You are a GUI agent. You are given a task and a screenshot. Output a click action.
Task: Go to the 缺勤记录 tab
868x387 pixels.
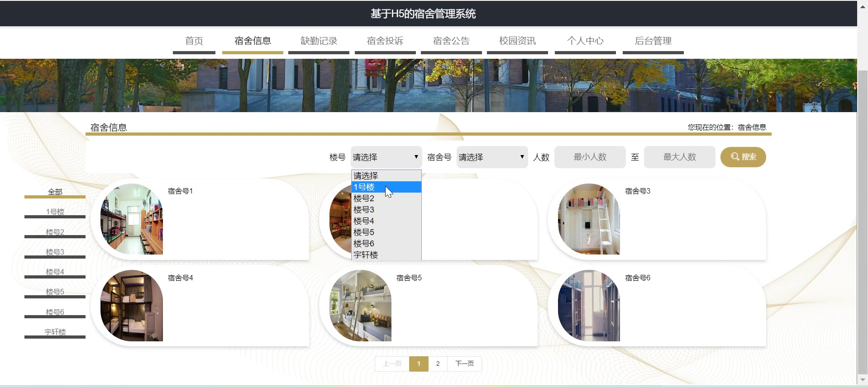click(319, 41)
